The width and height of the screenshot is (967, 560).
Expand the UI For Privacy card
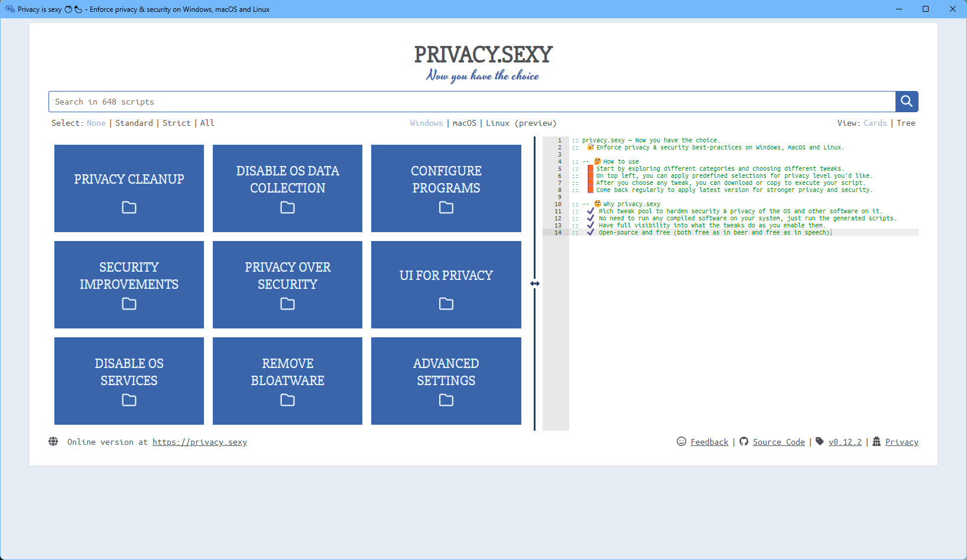(x=446, y=285)
